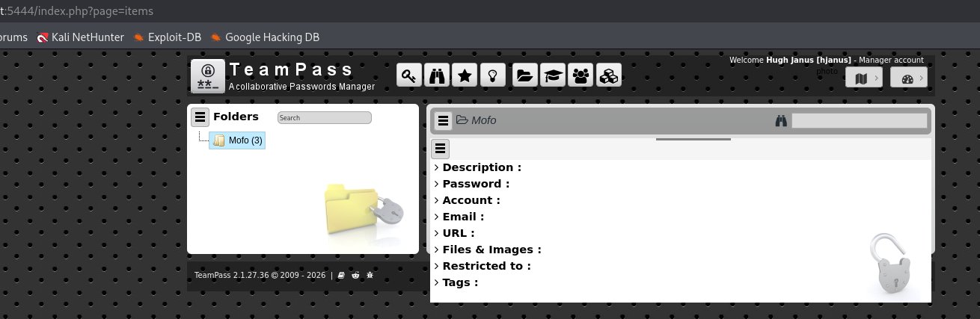Open Kali NetHunter bookmark
Screen dimensions: 980x319
[81, 37]
